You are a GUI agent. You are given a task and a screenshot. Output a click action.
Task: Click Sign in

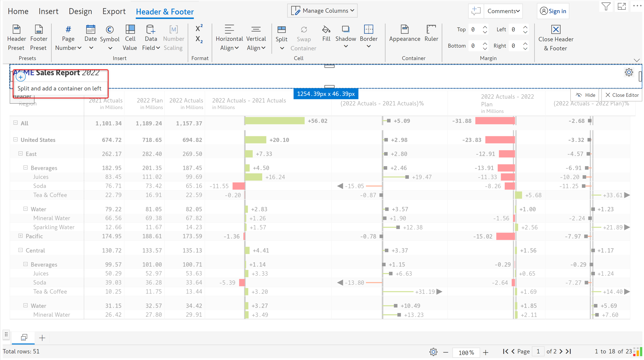click(x=553, y=11)
